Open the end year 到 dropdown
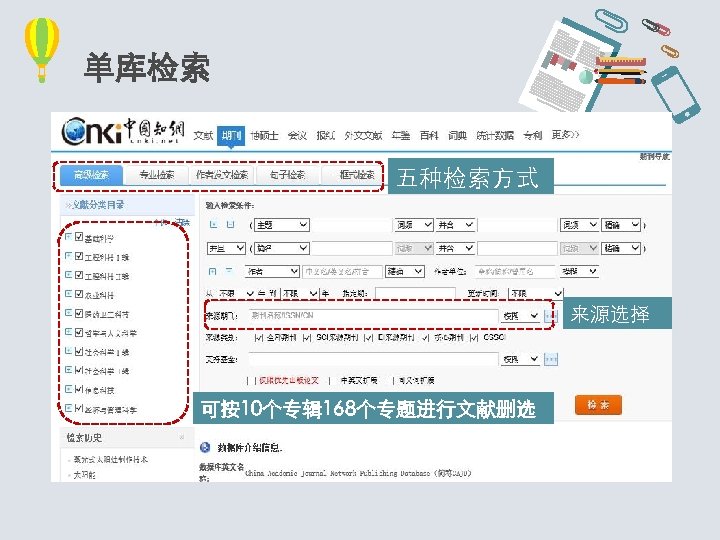 (x=300, y=293)
